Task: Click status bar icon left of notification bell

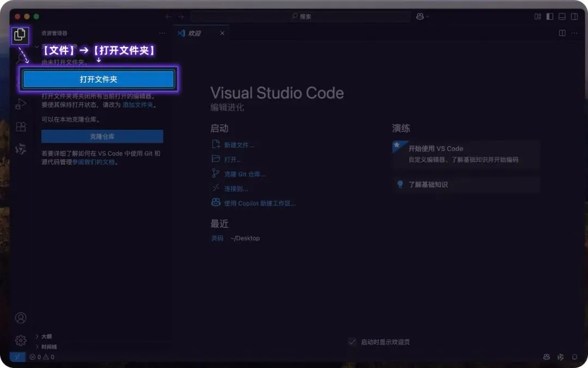Action: [x=561, y=357]
